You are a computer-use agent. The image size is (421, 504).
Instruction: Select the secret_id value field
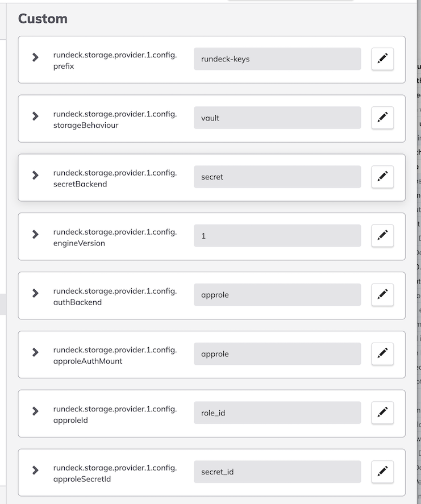[x=277, y=472]
